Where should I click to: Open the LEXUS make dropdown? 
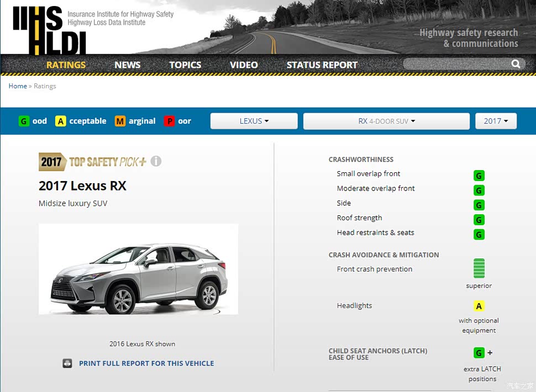[x=254, y=121]
